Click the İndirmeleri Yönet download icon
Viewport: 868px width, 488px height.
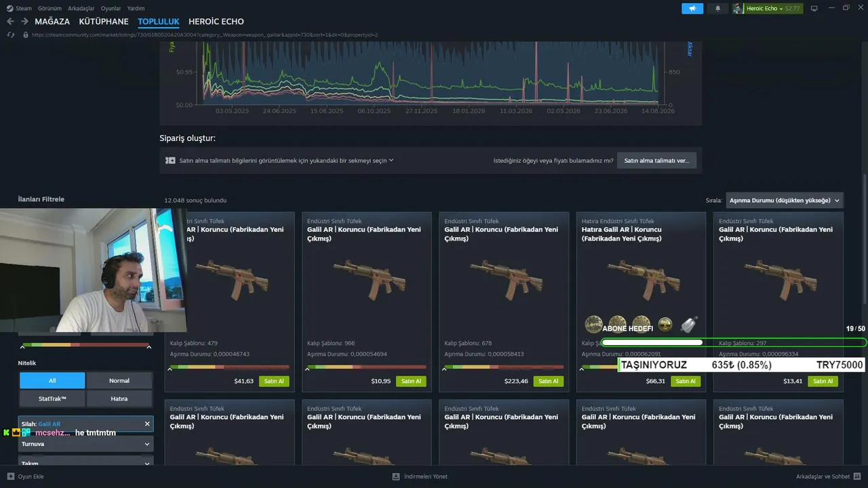tap(396, 476)
